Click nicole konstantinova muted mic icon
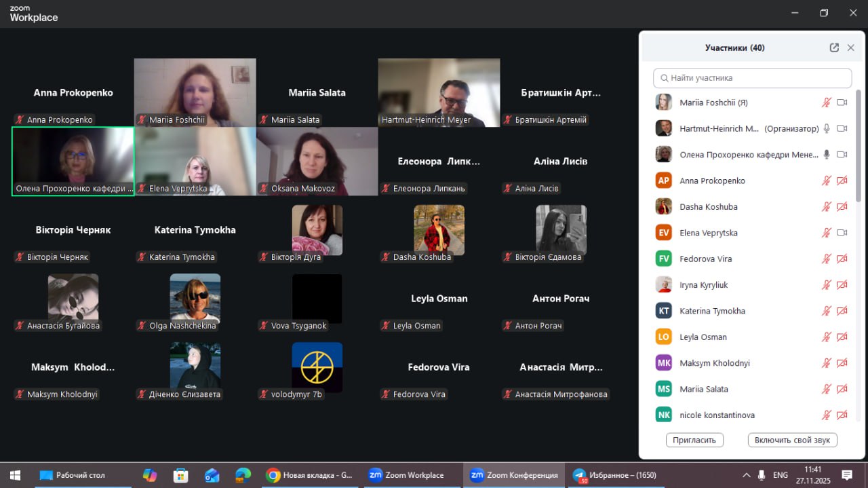This screenshot has width=868, height=488. pyautogui.click(x=826, y=415)
